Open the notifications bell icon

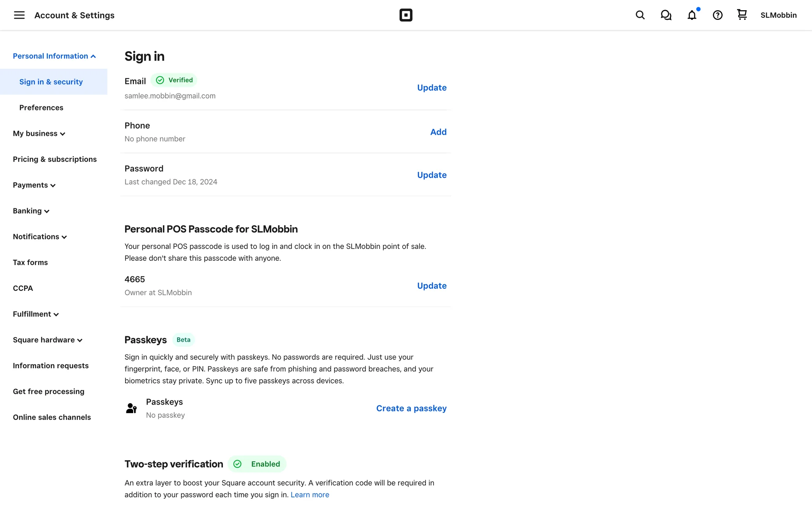click(691, 15)
